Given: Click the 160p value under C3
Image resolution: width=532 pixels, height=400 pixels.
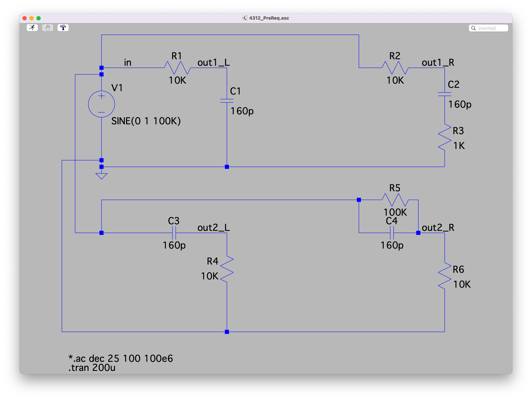Looking at the screenshot, I should tap(174, 246).
